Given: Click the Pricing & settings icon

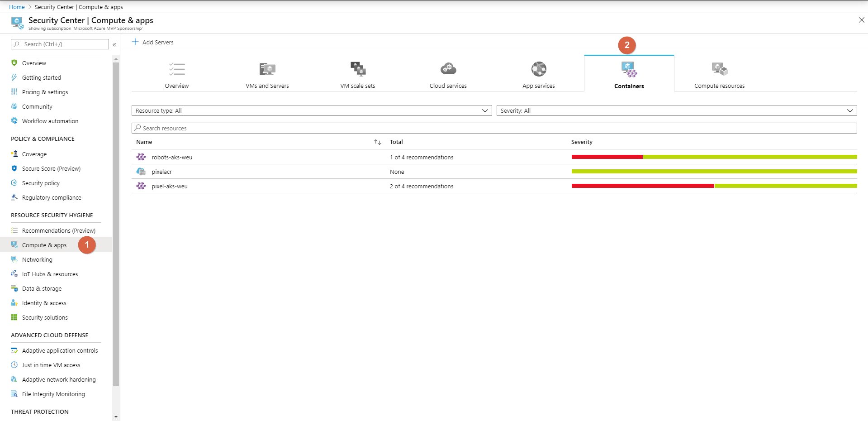Looking at the screenshot, I should point(14,92).
